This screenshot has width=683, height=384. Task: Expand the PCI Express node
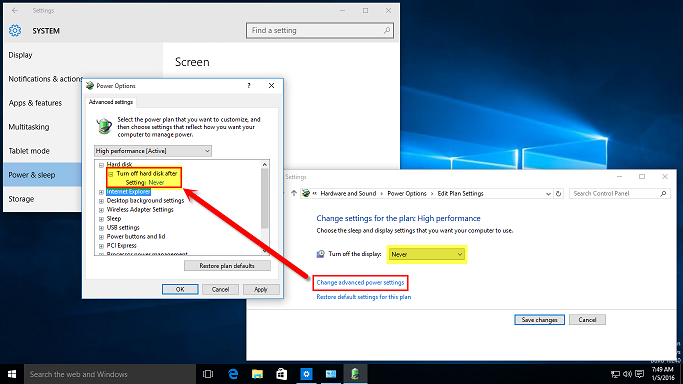point(101,246)
